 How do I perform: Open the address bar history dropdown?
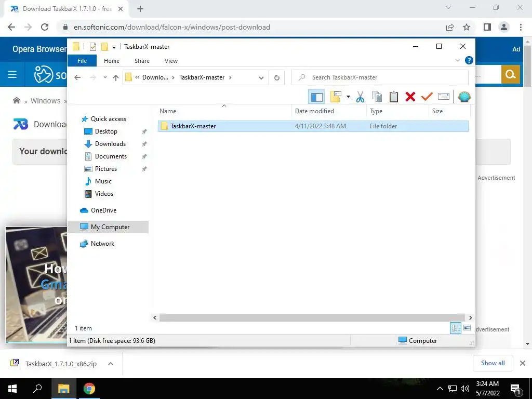click(x=261, y=77)
